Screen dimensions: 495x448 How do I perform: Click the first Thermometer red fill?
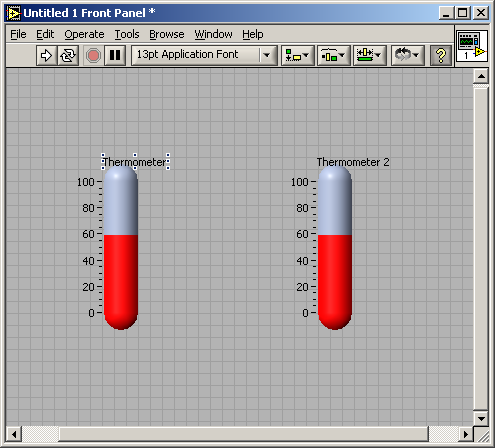[x=121, y=282]
